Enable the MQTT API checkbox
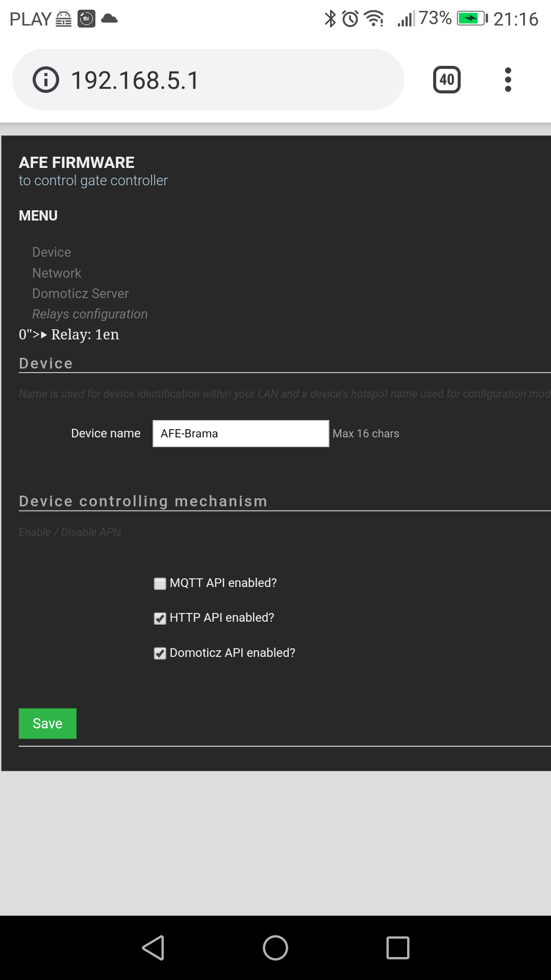Image resolution: width=551 pixels, height=980 pixels. (160, 583)
